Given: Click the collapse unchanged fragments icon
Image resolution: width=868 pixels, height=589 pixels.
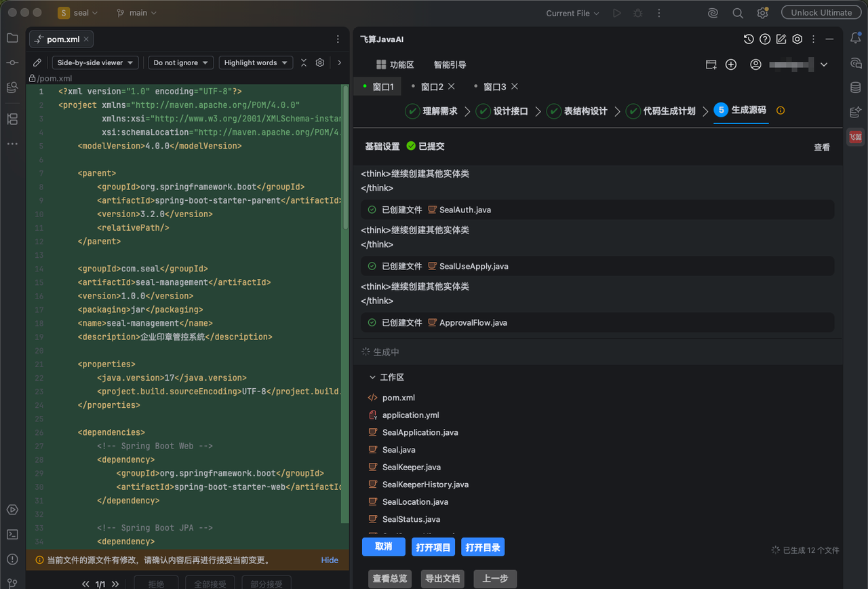Looking at the screenshot, I should click(x=303, y=62).
